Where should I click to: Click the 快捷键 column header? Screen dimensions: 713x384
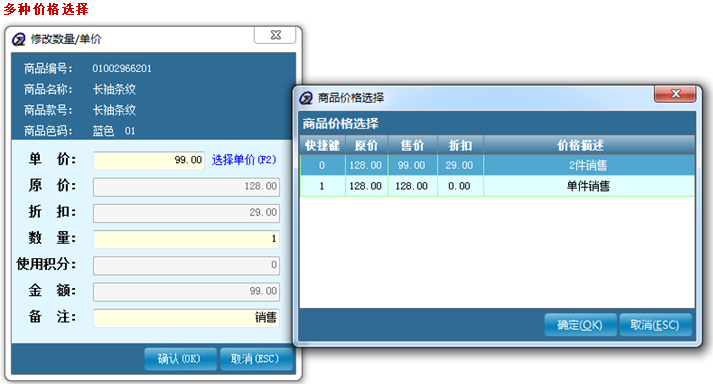coord(322,145)
